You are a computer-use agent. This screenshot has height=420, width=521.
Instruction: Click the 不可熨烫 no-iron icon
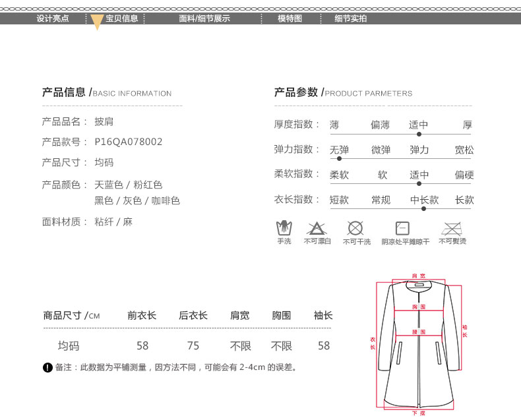click(452, 229)
